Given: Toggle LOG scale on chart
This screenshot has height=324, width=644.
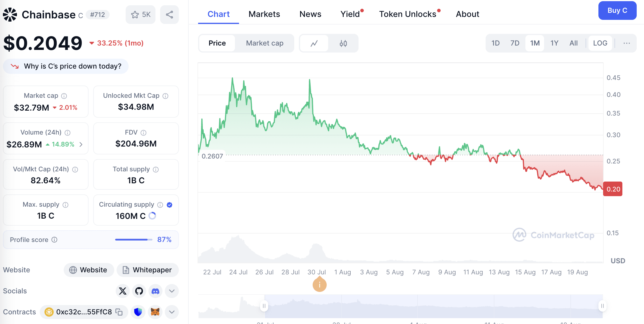Looking at the screenshot, I should pos(600,43).
